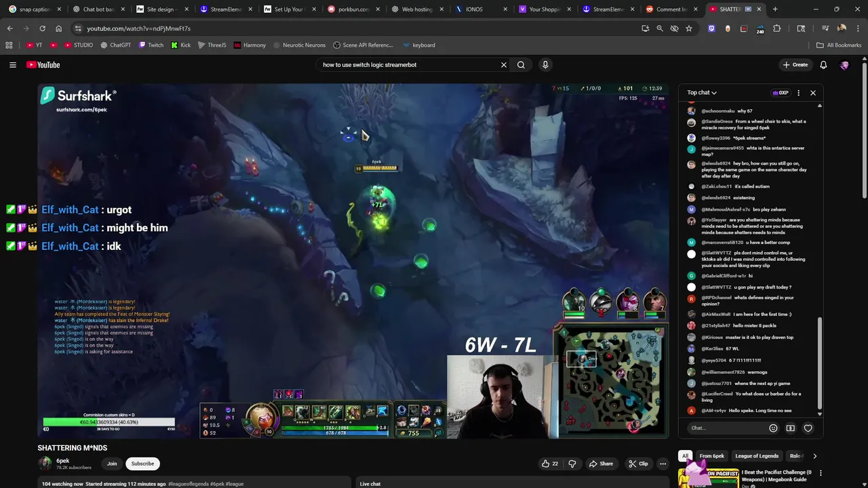Click the live chat scrollbar
This screenshot has height=488, width=868.
pos(819,363)
